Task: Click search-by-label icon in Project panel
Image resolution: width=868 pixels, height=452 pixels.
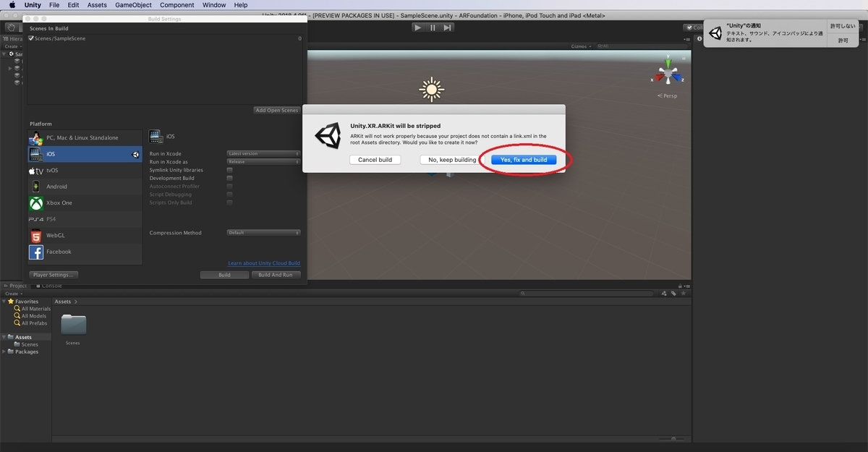Action: pos(673,294)
